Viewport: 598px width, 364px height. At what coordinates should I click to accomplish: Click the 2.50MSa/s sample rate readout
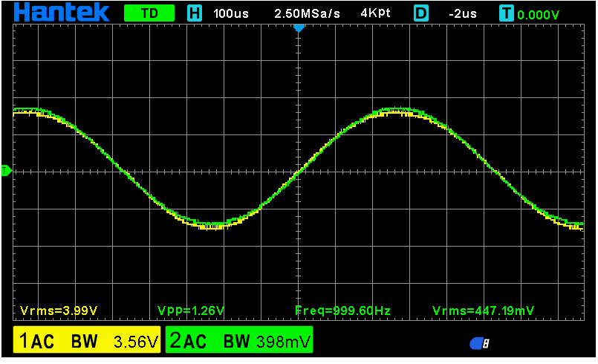[307, 13]
